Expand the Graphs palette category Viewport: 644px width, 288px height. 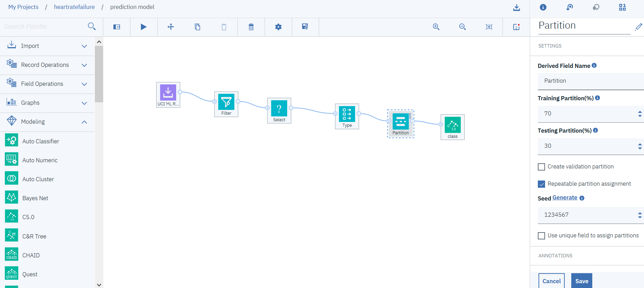[x=47, y=103]
